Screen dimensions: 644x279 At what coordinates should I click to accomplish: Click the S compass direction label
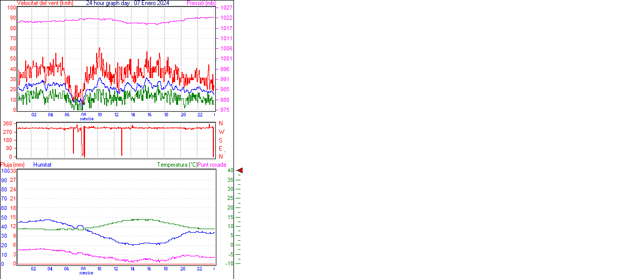[x=220, y=140]
